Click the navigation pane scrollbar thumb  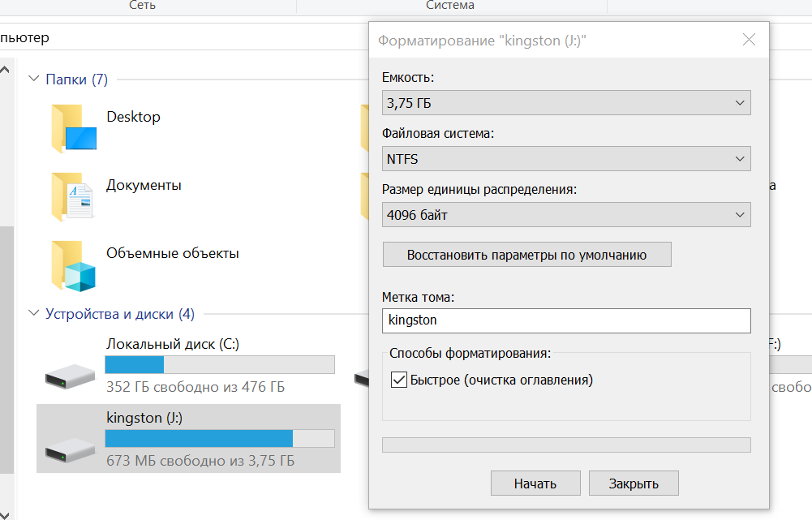6,350
